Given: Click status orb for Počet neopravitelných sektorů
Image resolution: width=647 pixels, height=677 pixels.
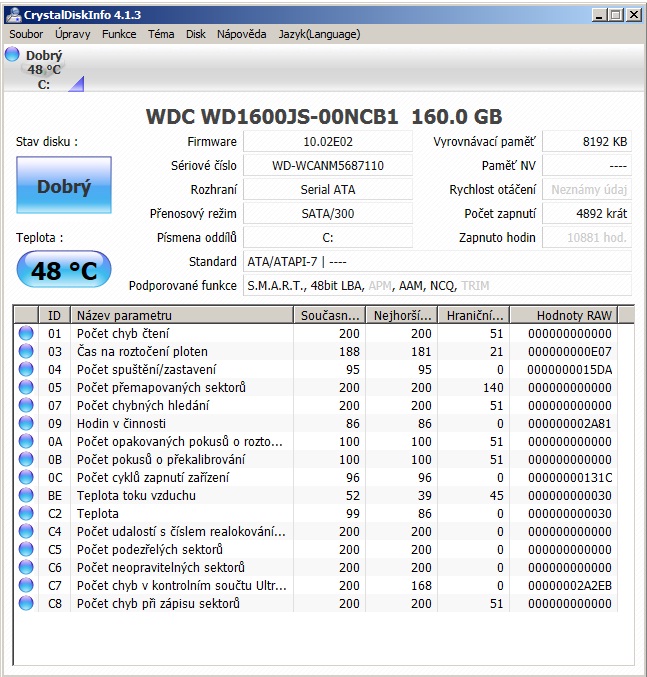Looking at the screenshot, I should (x=26, y=567).
